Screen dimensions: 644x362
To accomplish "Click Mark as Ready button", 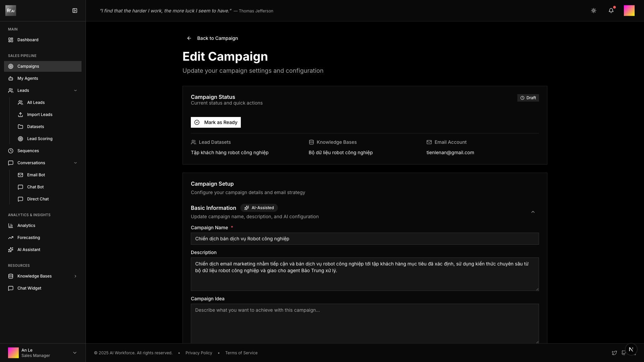I will 216,122.
